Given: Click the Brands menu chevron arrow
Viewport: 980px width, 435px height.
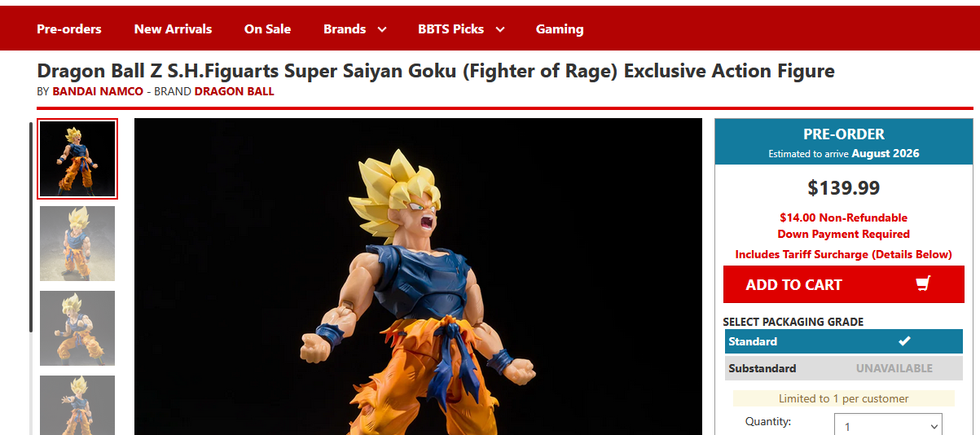Looking at the screenshot, I should tap(381, 29).
